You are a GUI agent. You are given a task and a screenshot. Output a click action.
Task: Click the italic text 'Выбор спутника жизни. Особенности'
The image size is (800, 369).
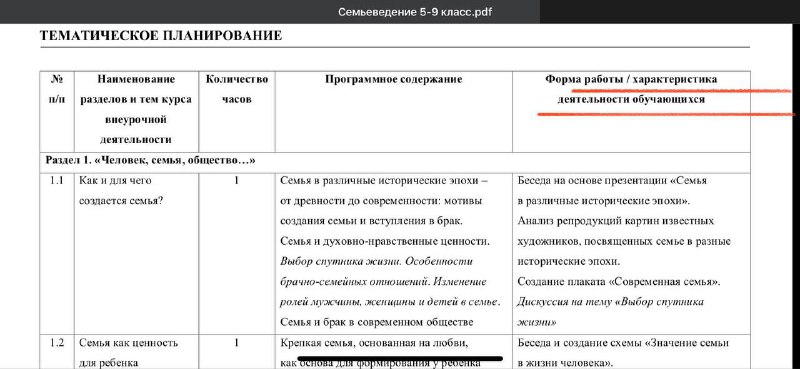point(377,261)
